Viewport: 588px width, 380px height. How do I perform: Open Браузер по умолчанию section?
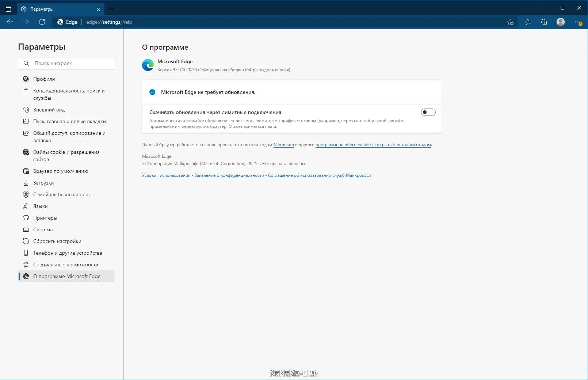click(x=66, y=171)
